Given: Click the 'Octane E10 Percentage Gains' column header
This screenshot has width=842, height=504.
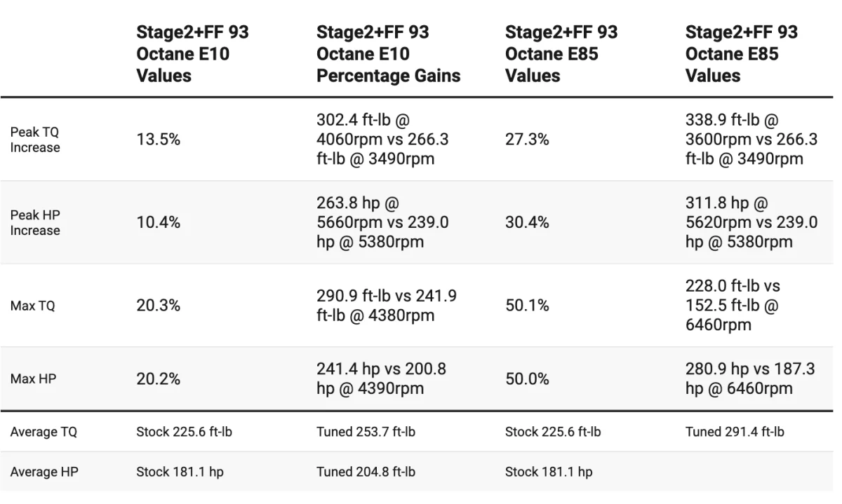Looking at the screenshot, I should coord(388,54).
